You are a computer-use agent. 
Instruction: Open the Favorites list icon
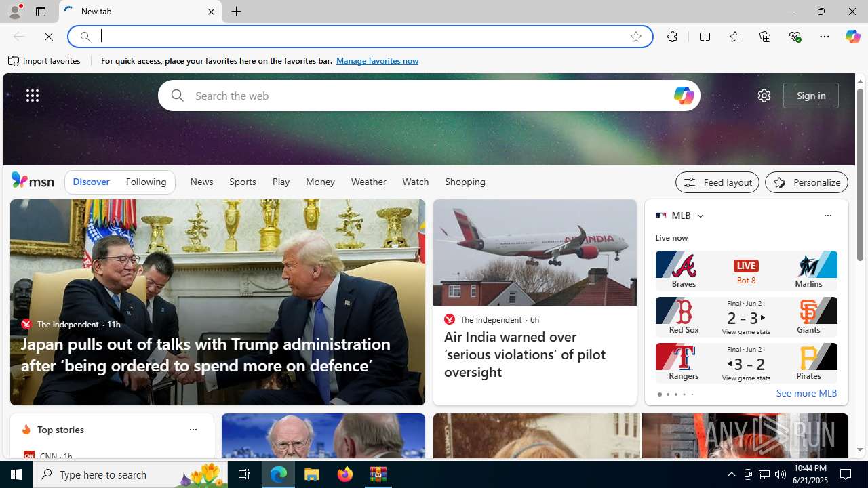coord(734,37)
